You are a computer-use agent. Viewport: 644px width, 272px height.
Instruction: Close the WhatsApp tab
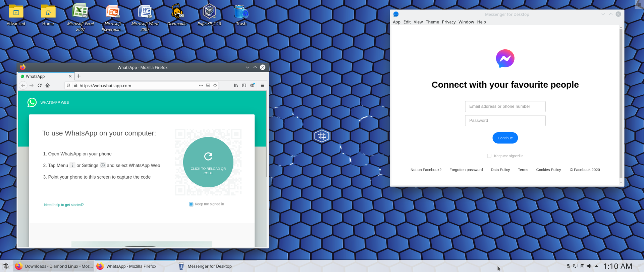[70, 76]
